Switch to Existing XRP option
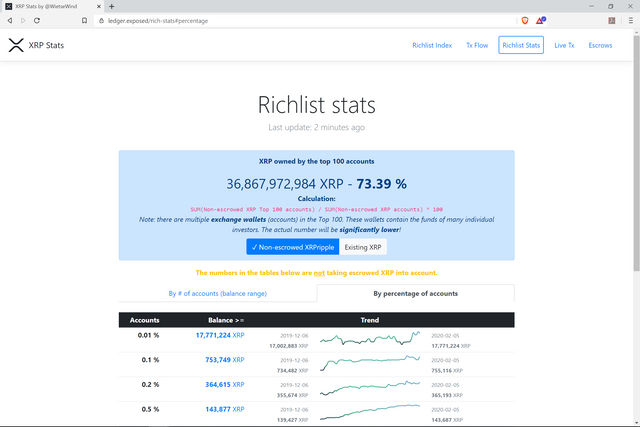This screenshot has height=427, width=640. (363, 247)
